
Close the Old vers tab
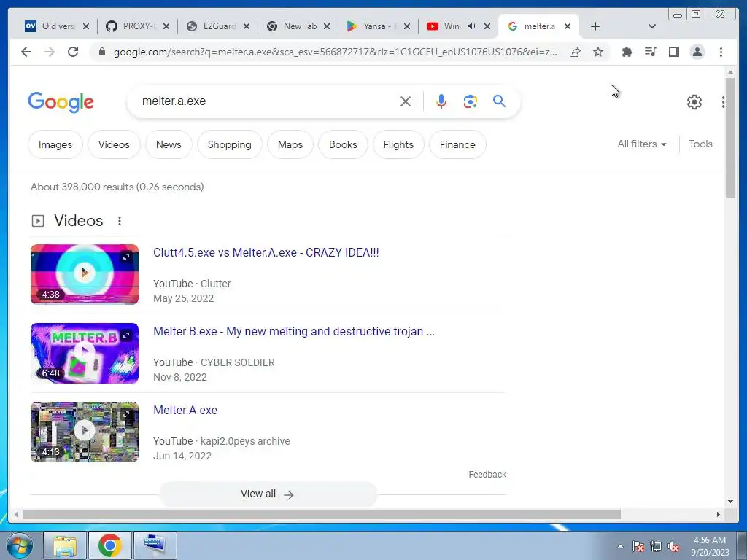(x=86, y=27)
